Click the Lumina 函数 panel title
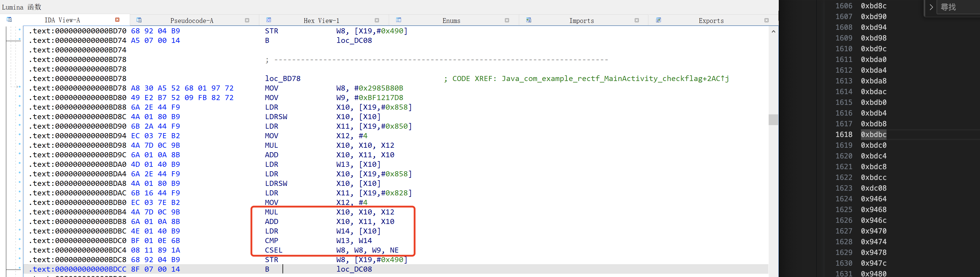The width and height of the screenshot is (980, 277). coord(22,7)
